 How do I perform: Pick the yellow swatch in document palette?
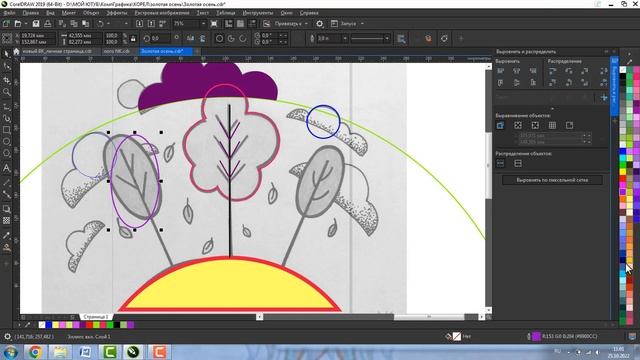pos(56,325)
